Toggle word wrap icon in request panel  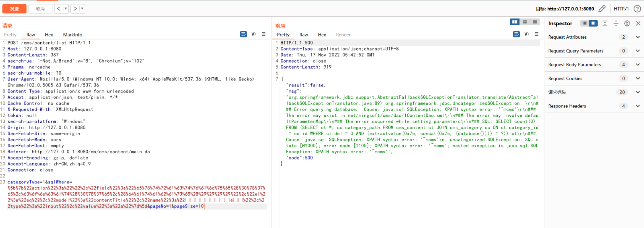[x=243, y=34]
